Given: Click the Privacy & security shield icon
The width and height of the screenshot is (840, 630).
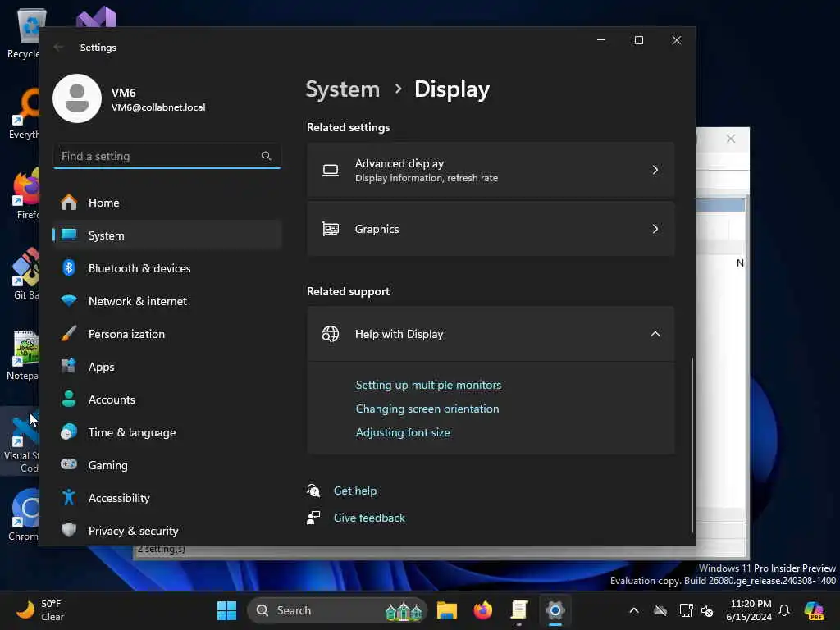Looking at the screenshot, I should [69, 531].
